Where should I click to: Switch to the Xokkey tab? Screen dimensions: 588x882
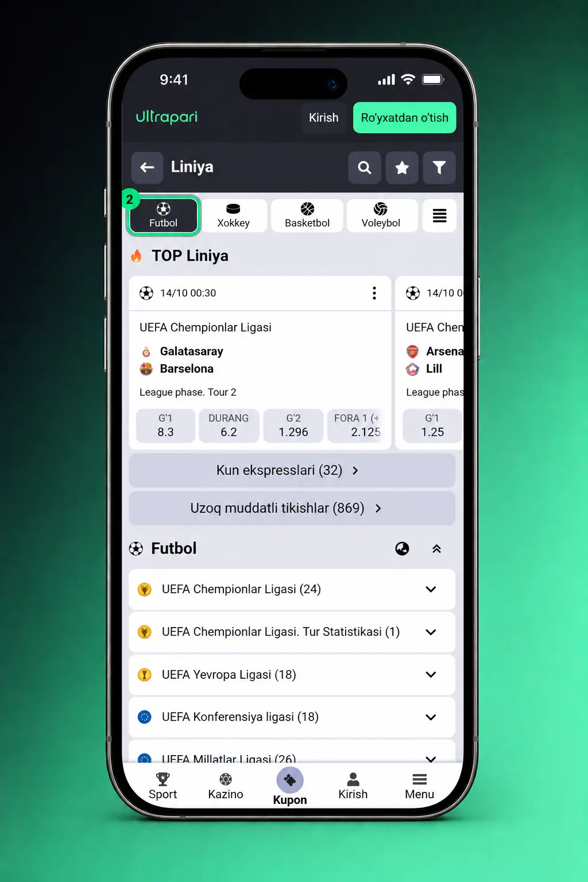click(233, 216)
